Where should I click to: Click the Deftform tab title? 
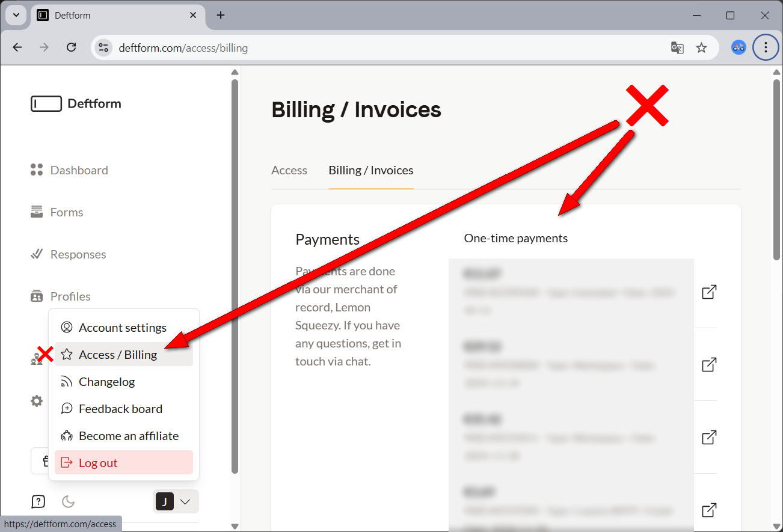(x=72, y=15)
